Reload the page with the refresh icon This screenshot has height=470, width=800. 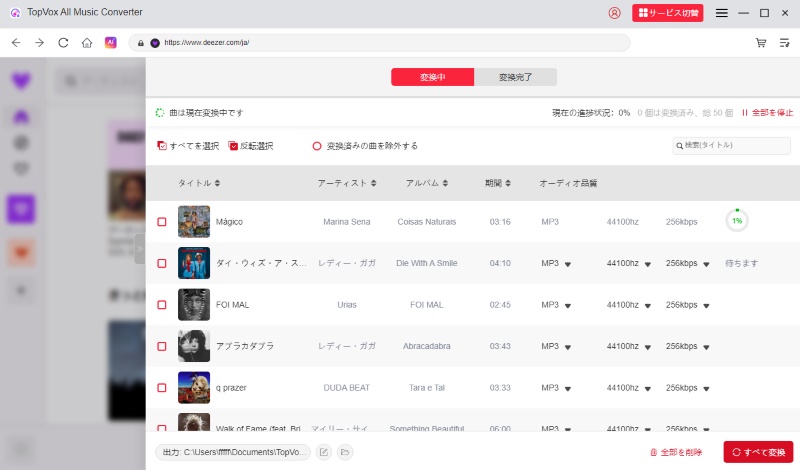click(63, 43)
